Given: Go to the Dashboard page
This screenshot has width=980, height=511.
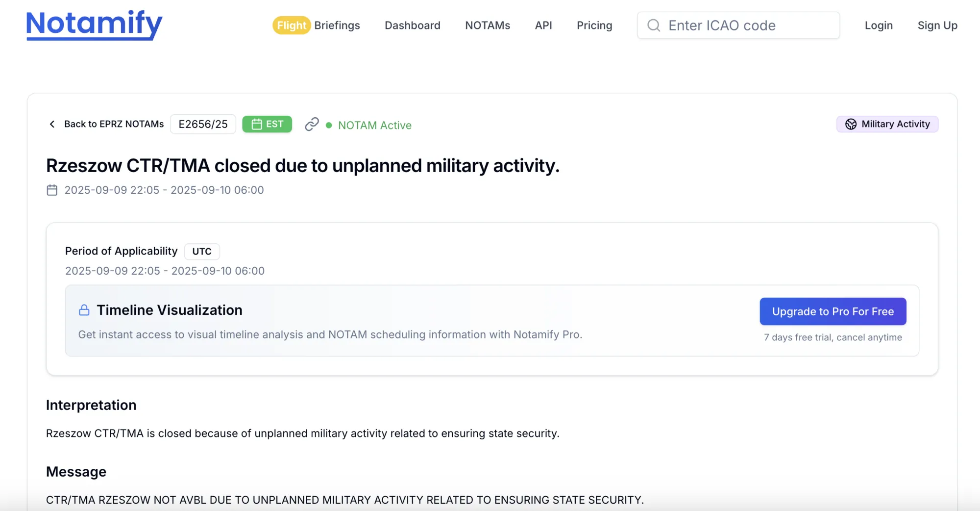Looking at the screenshot, I should click(412, 26).
